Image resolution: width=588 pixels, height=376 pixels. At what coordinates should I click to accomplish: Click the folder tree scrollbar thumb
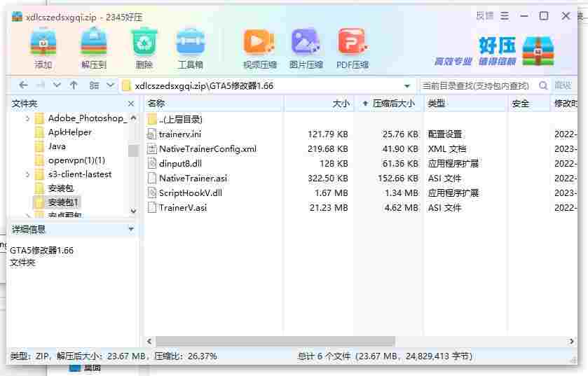tap(133, 151)
